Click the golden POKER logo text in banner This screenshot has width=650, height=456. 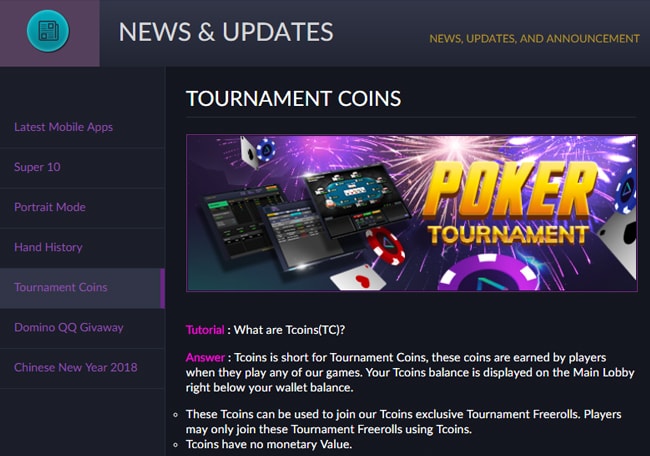pos(509,192)
